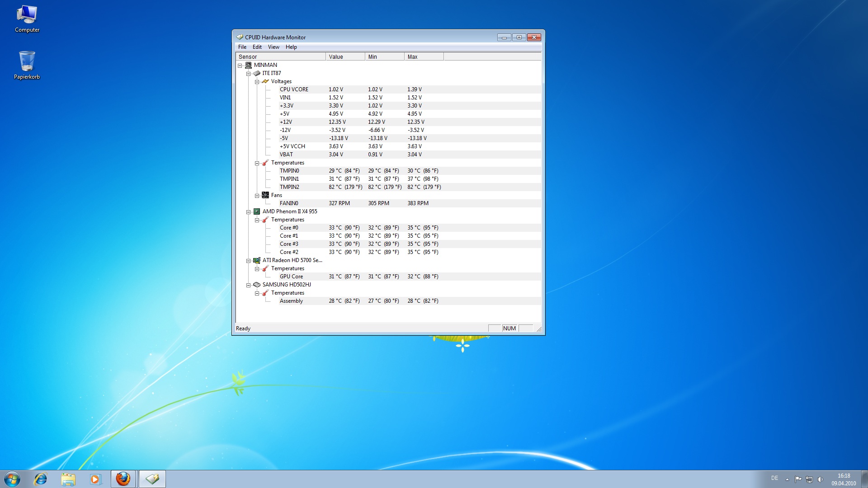868x488 pixels.
Task: Open the File menu
Action: (242, 47)
